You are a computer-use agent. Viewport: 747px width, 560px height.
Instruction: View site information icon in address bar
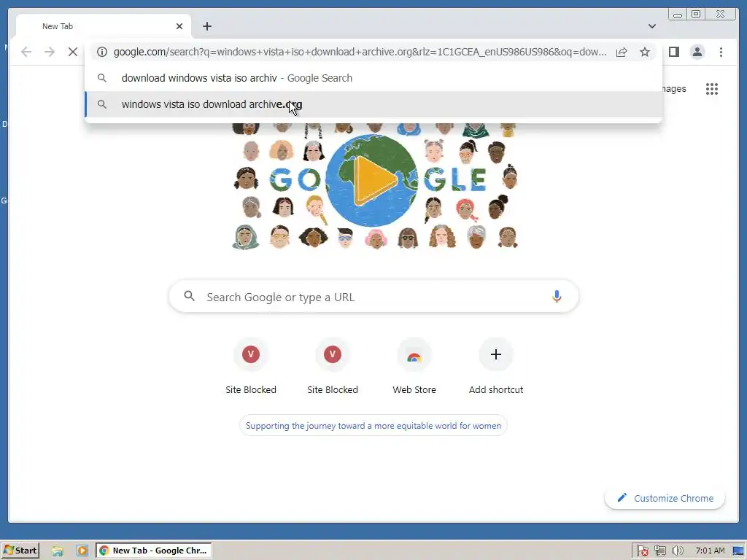point(102,52)
